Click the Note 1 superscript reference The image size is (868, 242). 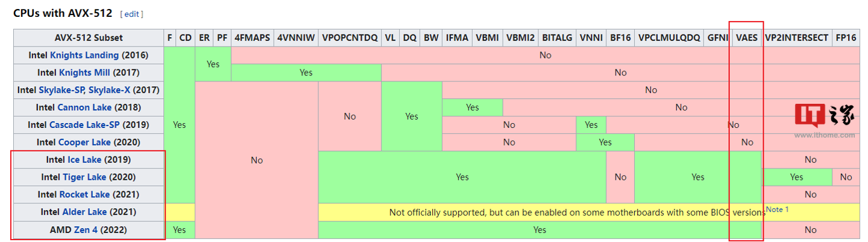pos(778,209)
